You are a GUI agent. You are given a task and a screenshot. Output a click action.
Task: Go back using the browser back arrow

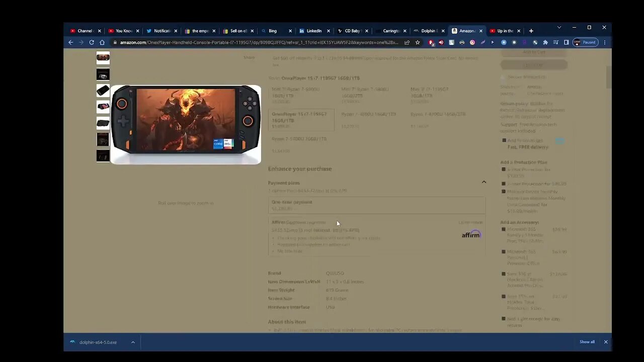[x=70, y=42]
